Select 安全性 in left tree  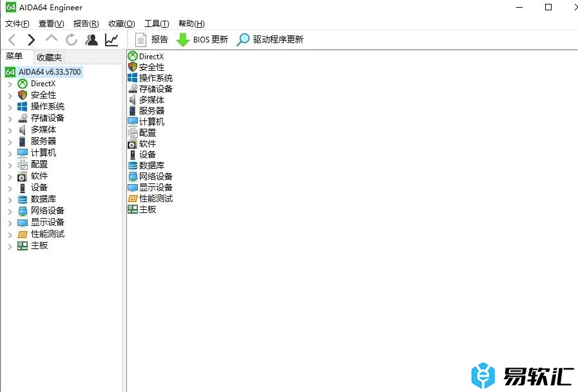(44, 95)
